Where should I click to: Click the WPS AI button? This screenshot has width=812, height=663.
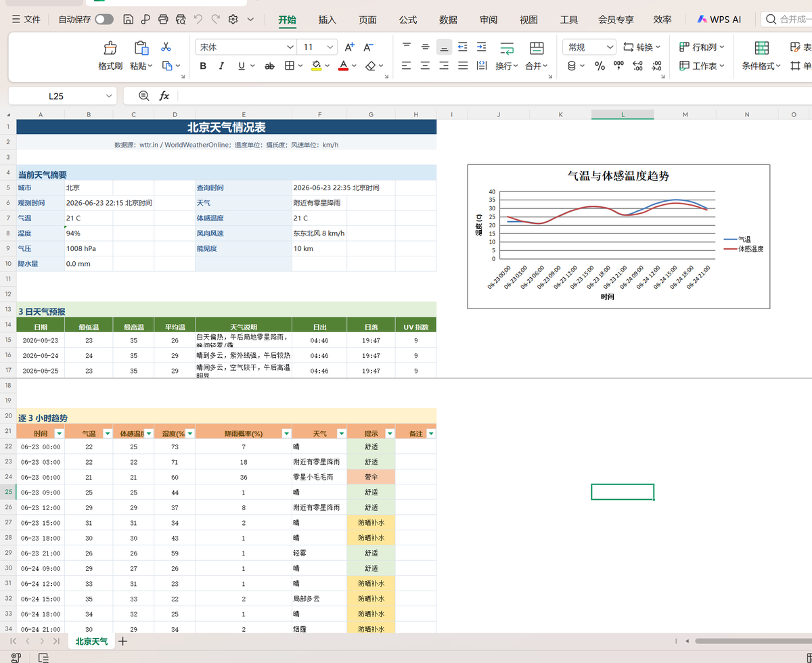pyautogui.click(x=719, y=20)
